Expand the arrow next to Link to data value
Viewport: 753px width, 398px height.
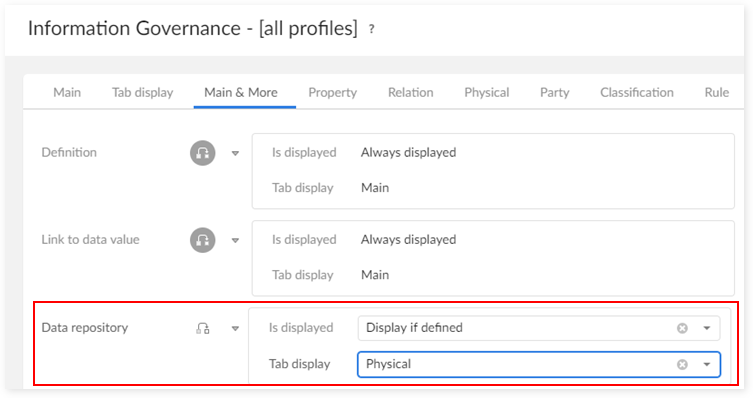[235, 241]
